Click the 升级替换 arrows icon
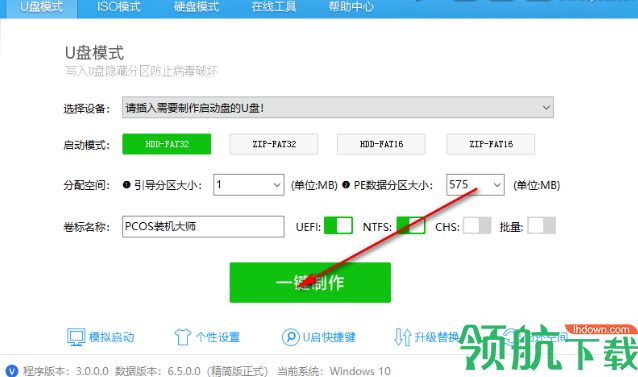Viewport: 638px width, 377px height. (402, 337)
